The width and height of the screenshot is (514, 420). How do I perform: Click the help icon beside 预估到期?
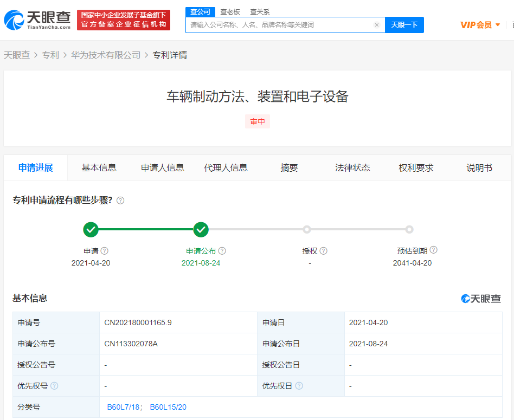[433, 250]
